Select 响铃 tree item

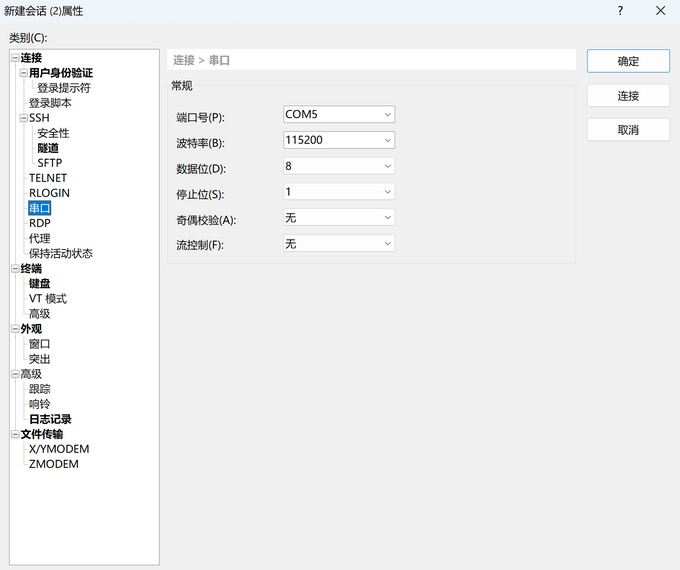coord(39,404)
